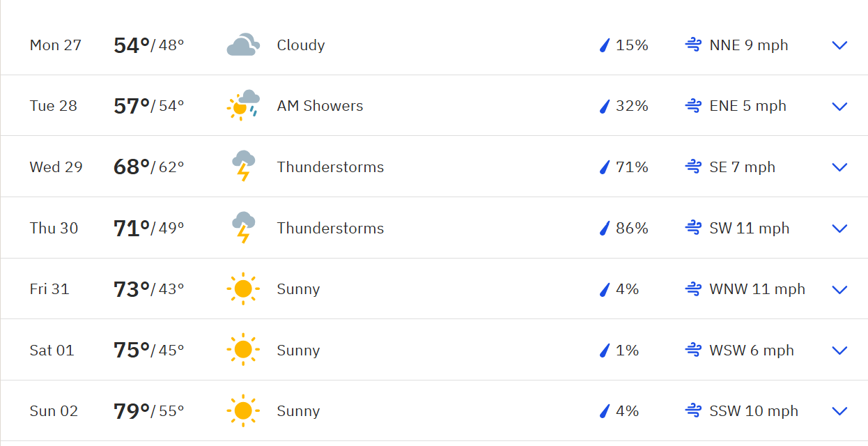Click the WNW 11 mph wind text
This screenshot has height=446, width=868.
757,289
